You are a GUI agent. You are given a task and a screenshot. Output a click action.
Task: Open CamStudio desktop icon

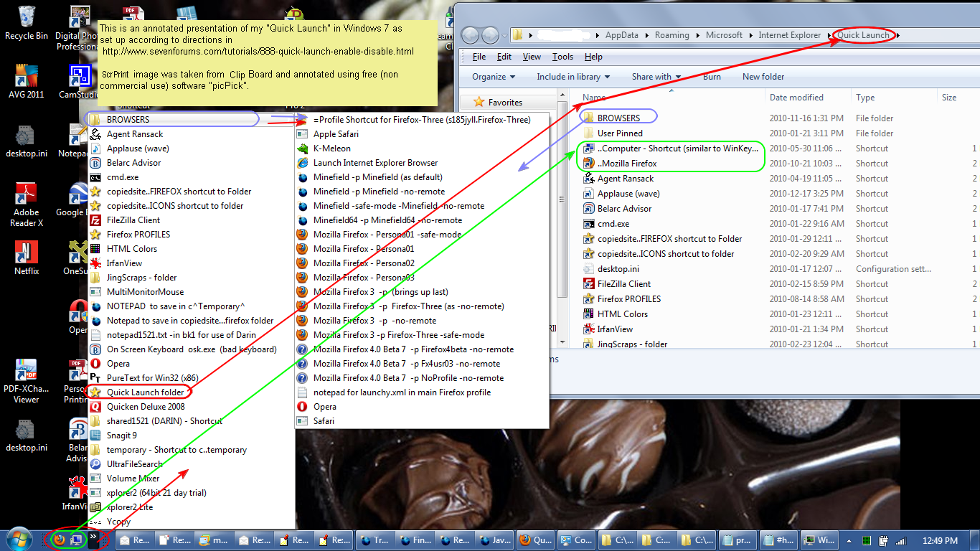(x=78, y=81)
